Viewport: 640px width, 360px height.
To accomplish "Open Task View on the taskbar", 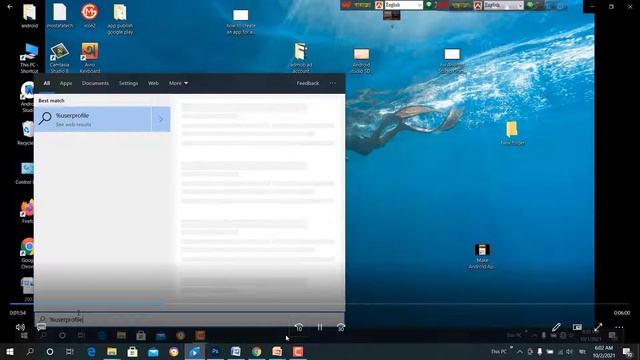I will pyautogui.click(x=70, y=351).
